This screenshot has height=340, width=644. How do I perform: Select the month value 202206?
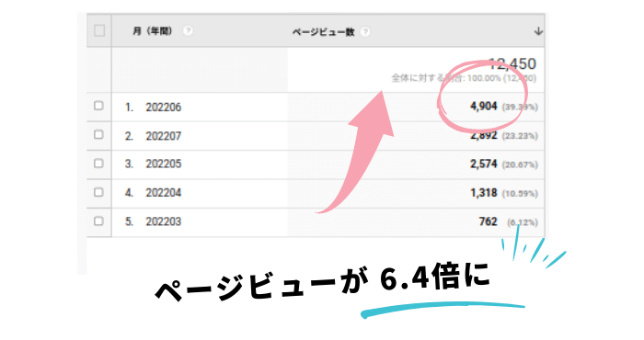pyautogui.click(x=163, y=107)
